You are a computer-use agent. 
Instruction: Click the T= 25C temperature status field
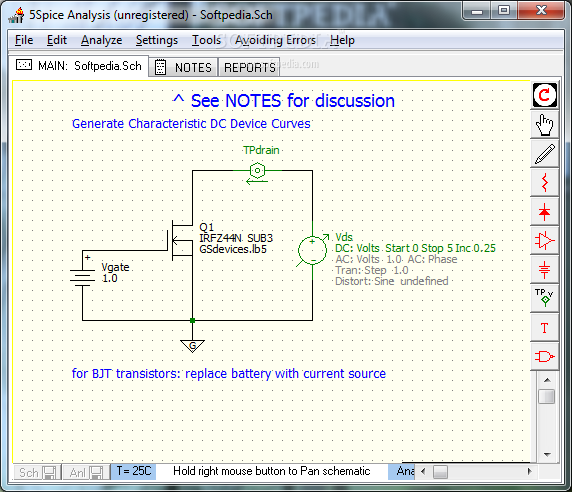pyautogui.click(x=134, y=471)
